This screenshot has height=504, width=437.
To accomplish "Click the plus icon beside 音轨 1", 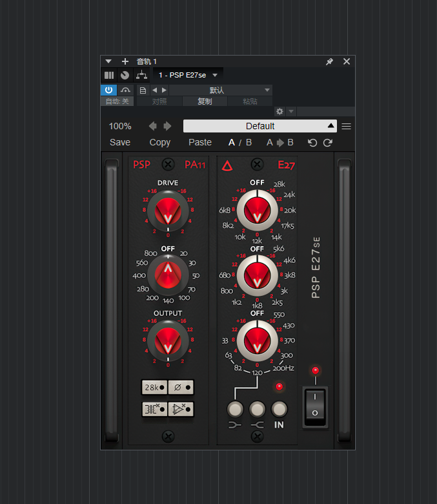I will pos(125,61).
